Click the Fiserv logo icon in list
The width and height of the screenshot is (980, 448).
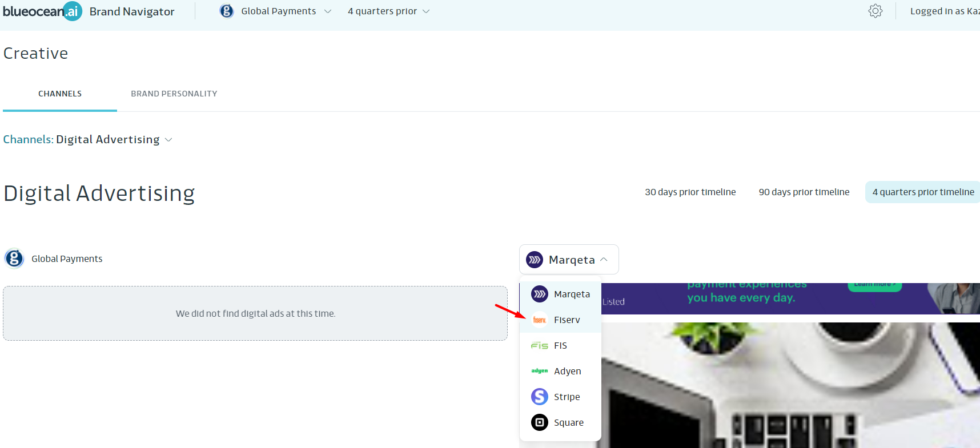tap(540, 320)
